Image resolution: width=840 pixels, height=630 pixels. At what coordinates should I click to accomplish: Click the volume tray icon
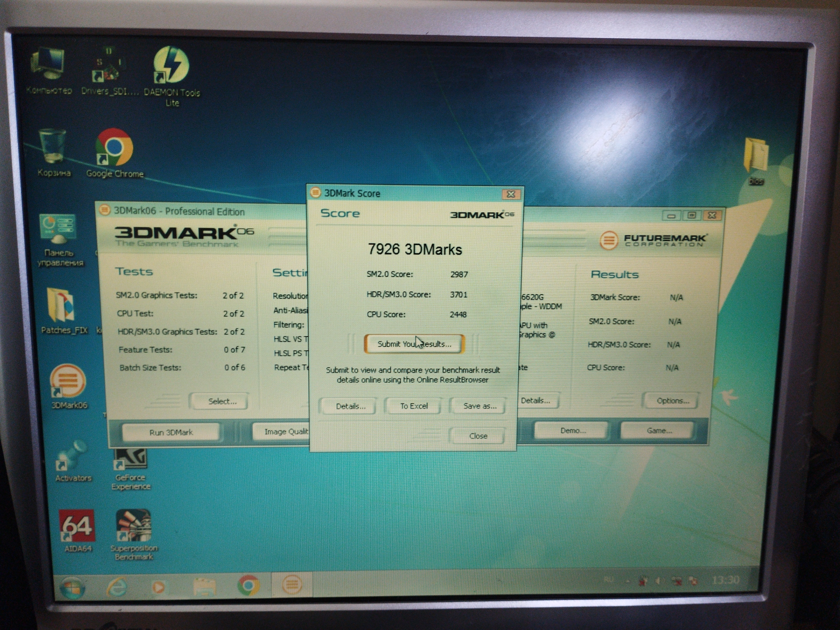tap(659, 581)
